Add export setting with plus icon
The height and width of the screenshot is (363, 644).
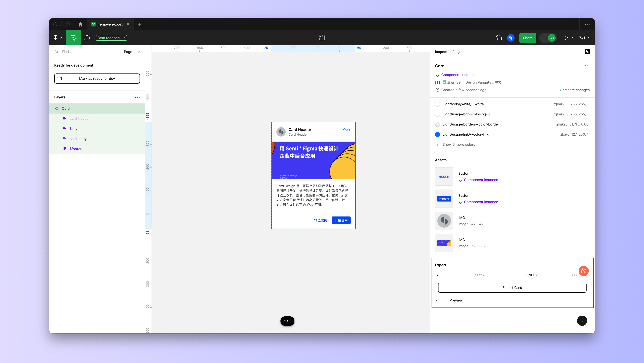point(587,265)
